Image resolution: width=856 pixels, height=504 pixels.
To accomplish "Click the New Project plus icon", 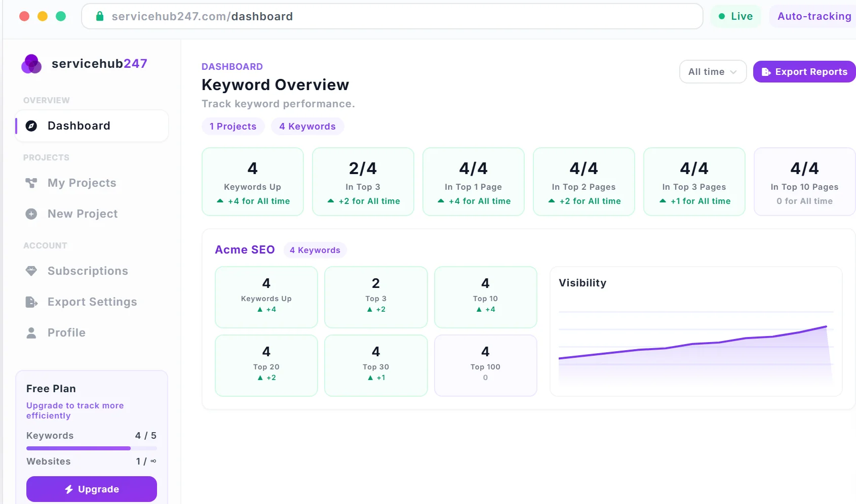I will (31, 214).
